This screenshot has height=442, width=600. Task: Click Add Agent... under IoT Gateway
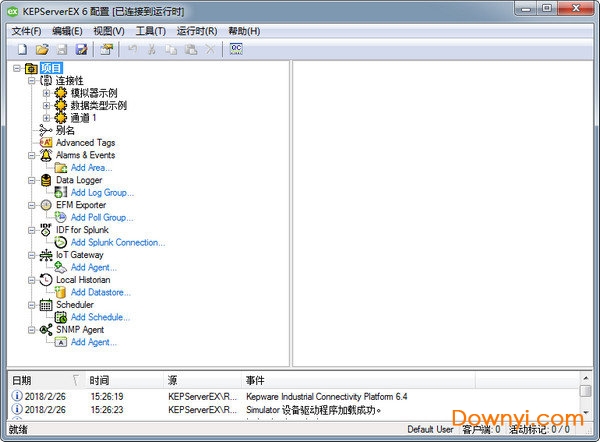94,267
